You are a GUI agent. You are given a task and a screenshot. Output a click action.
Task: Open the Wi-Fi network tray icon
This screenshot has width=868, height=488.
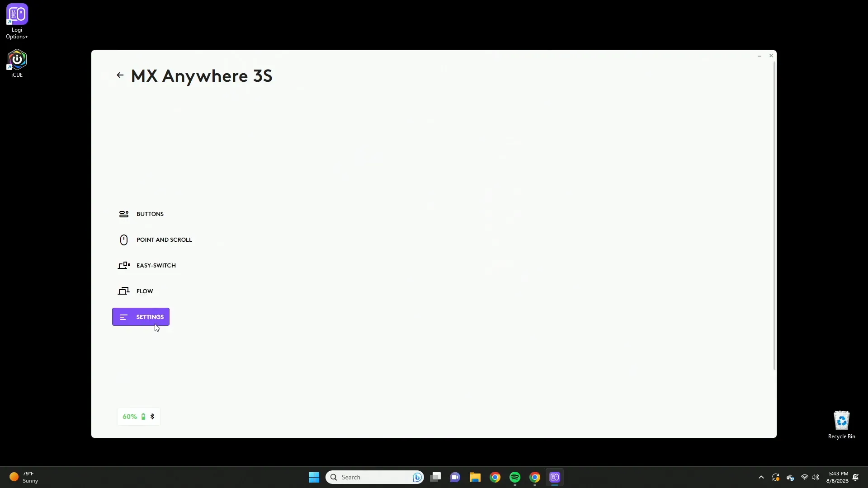click(x=805, y=477)
